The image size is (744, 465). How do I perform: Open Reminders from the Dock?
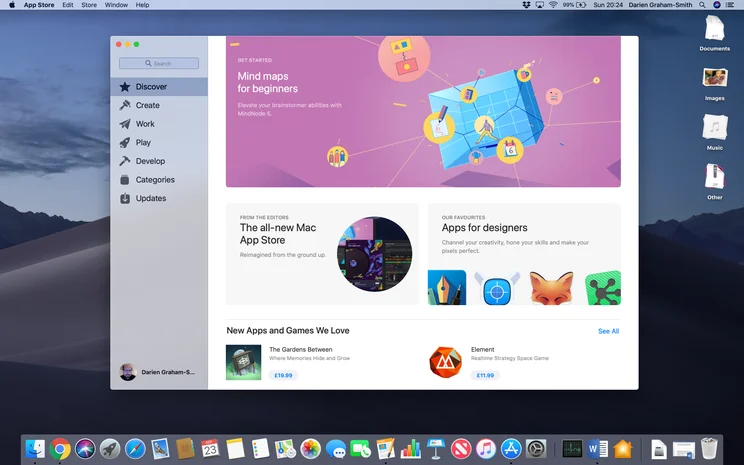(260, 449)
